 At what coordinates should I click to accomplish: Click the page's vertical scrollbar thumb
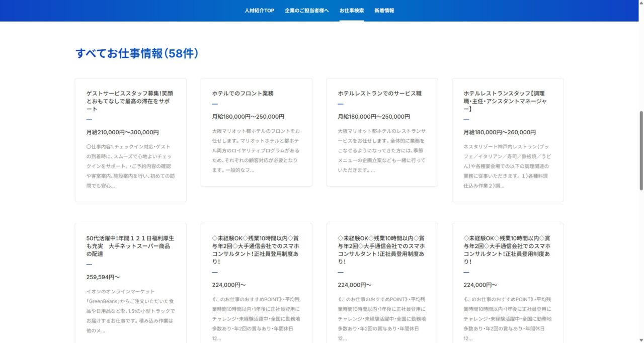(641, 151)
